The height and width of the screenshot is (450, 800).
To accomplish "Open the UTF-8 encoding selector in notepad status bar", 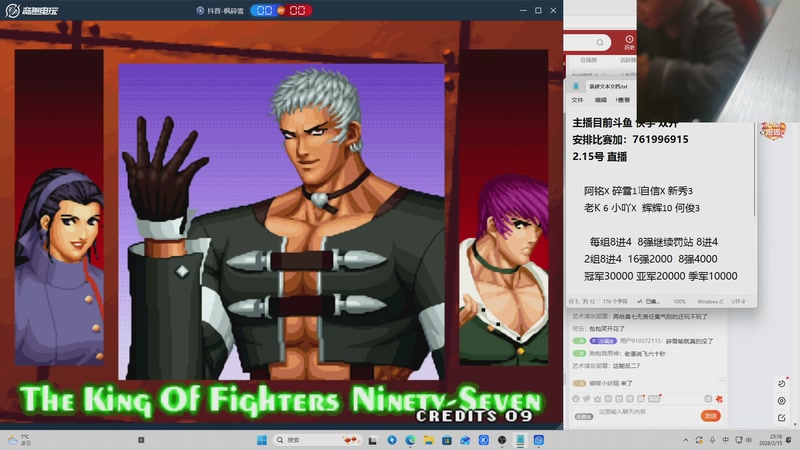I will click(738, 302).
